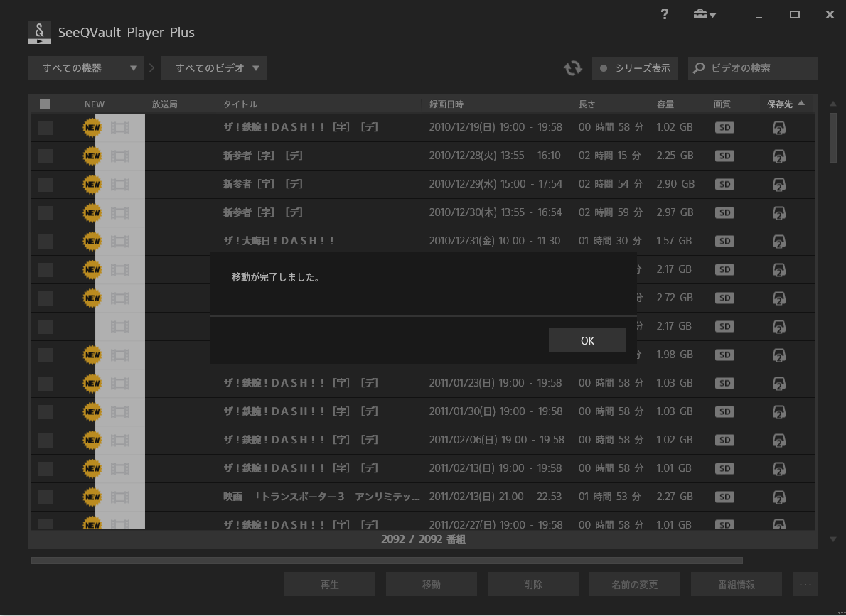Click the SeeQVault Player Plus logo
This screenshot has width=846, height=616.
pos(40,33)
